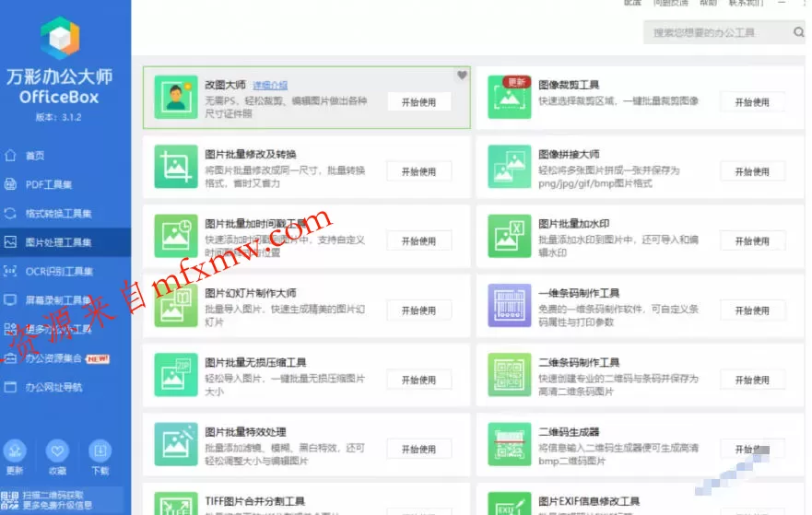The image size is (812, 515).
Task: Click 开始使用 for 二维条码制作工具
Action: point(752,380)
